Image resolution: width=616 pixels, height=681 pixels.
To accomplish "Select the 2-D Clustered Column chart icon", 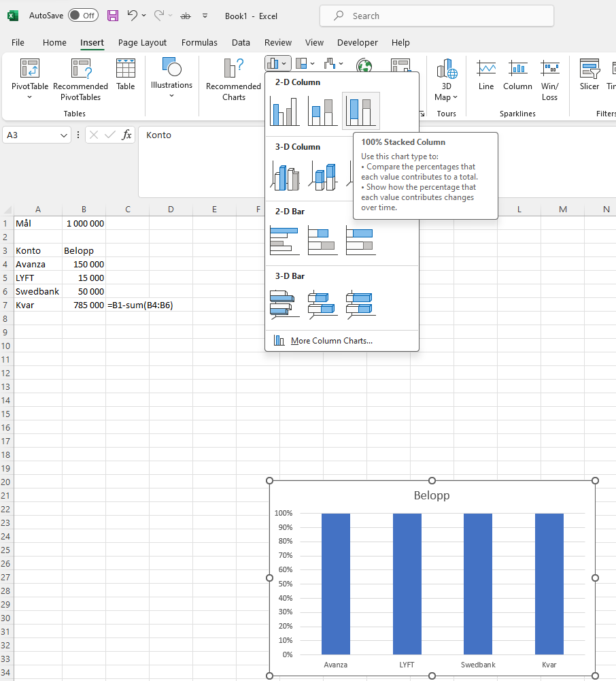I will pyautogui.click(x=284, y=111).
